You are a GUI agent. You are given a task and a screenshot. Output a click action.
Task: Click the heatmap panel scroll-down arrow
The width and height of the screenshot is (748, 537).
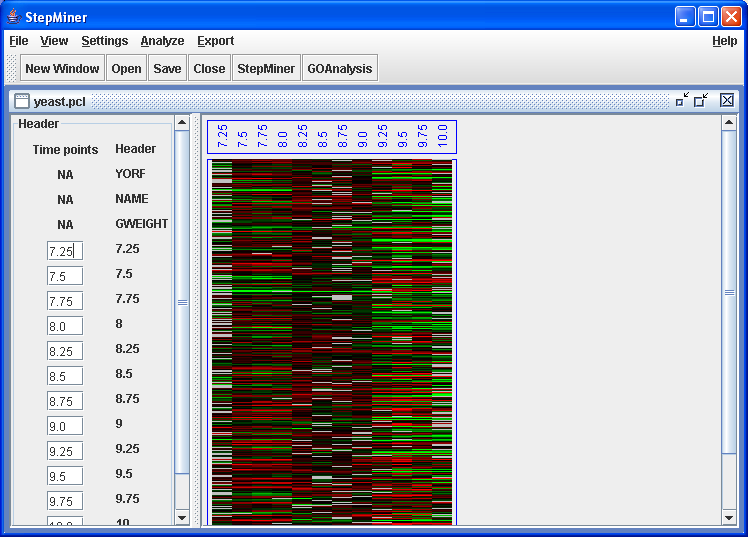(729, 517)
